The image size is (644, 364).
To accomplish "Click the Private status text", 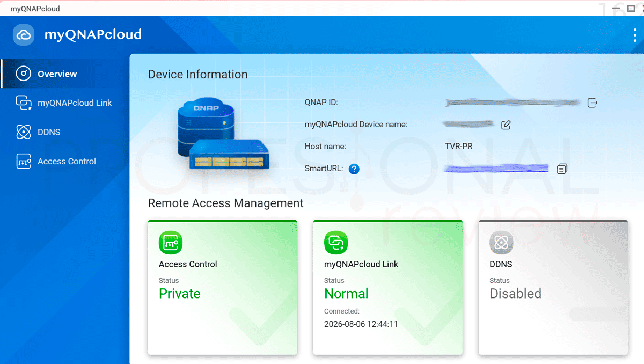I will 180,294.
